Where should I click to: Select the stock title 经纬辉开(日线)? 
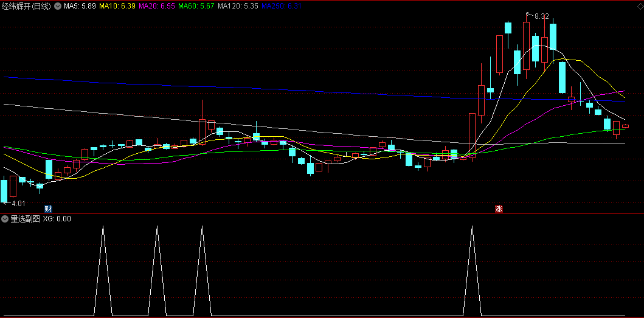pos(27,6)
